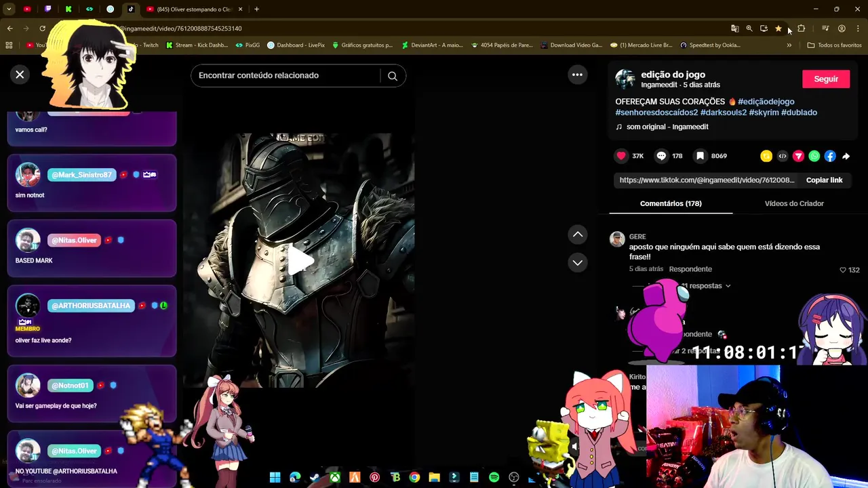This screenshot has height=488, width=868.
Task: Click the Encontrar conteúdo relacionado search field
Action: pos(285,75)
